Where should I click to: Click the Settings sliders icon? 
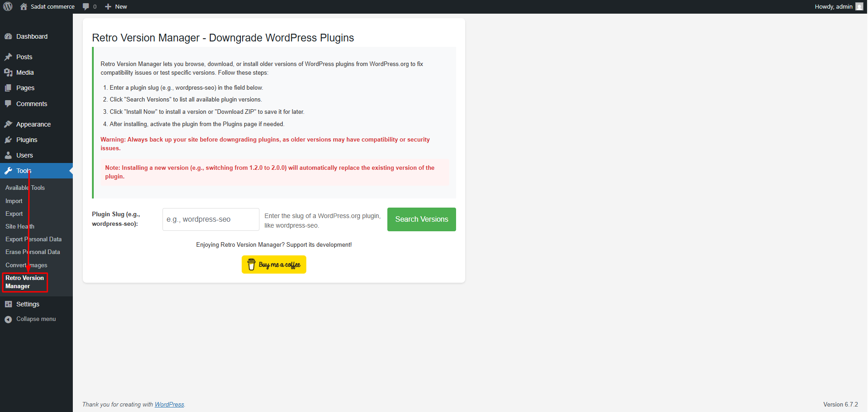point(8,304)
